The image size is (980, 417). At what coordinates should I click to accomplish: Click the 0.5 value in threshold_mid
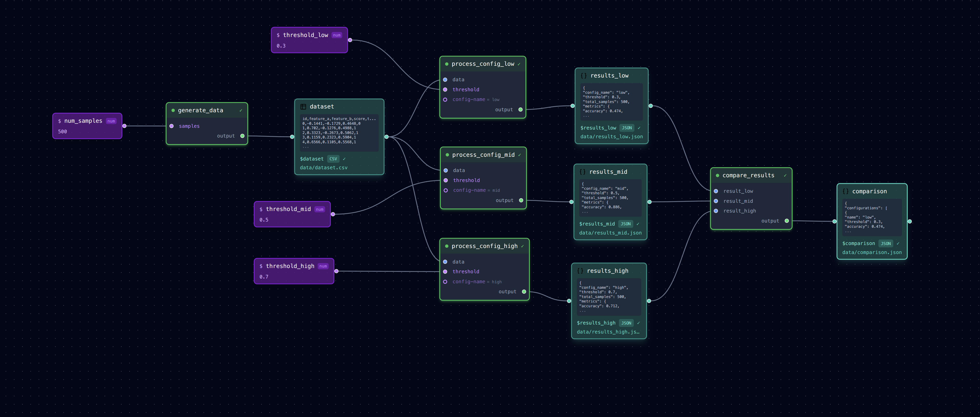point(264,220)
